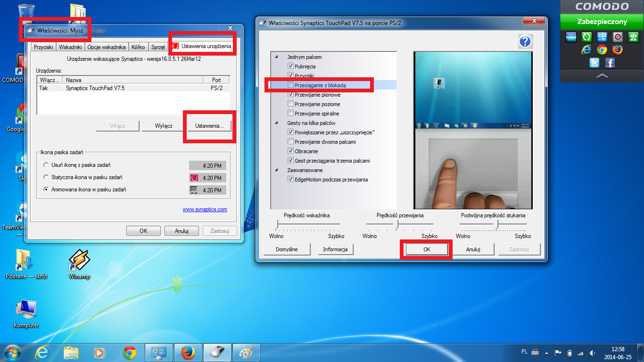This screenshot has width=644, height=362.
Task: Open Winamp from the desktop shortcut
Action: point(79,260)
